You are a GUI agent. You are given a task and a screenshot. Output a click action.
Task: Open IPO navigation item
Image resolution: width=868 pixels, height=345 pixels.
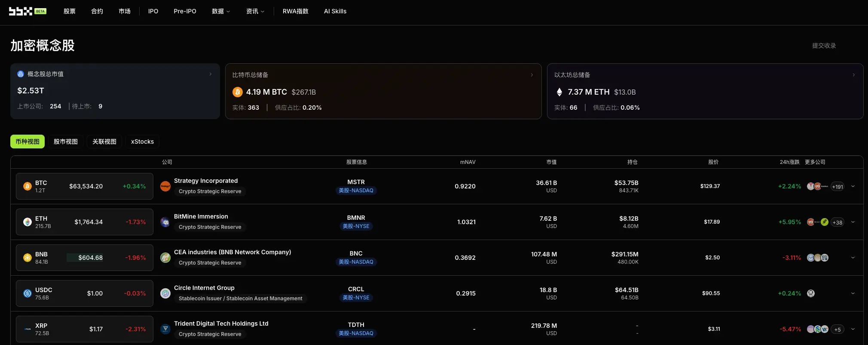pos(153,11)
